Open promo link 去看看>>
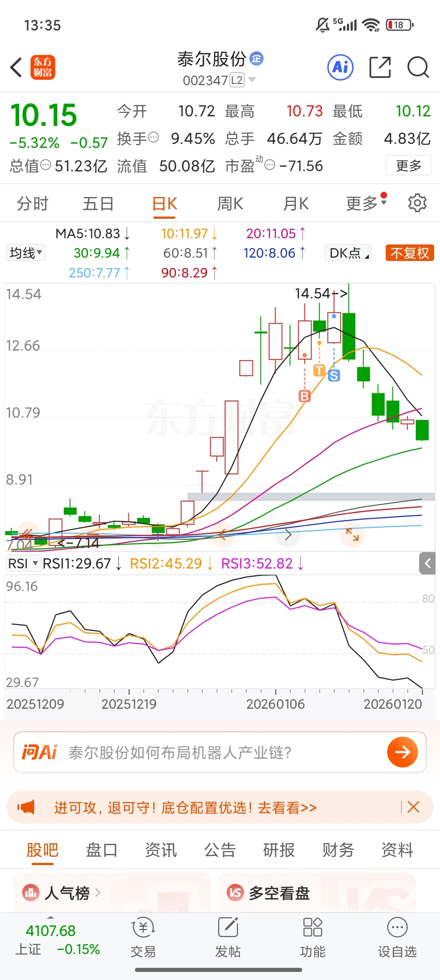Viewport: 440px width, 980px height. tap(287, 807)
